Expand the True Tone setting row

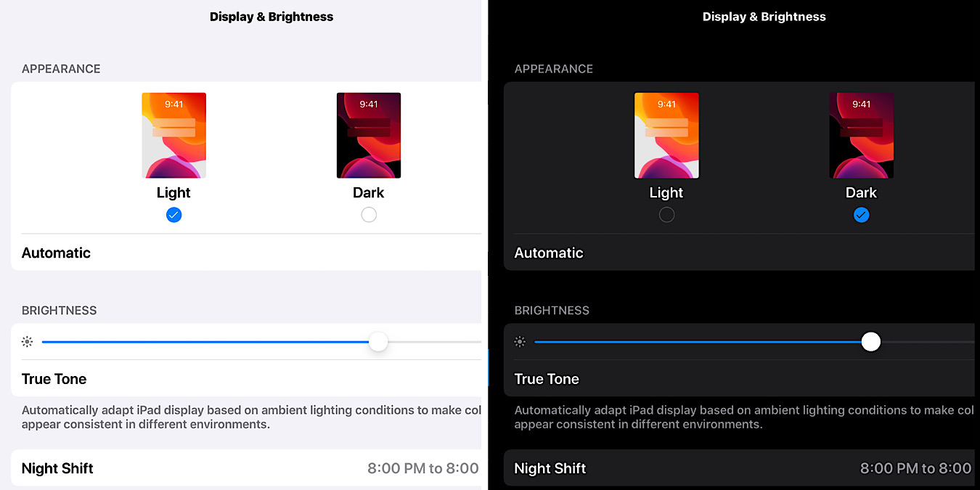54,378
